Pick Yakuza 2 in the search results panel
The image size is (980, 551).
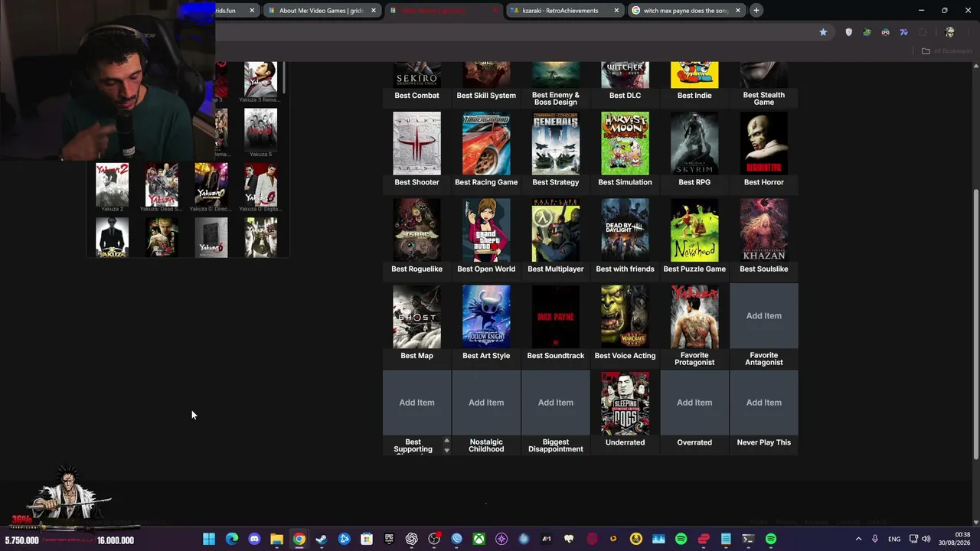point(112,184)
